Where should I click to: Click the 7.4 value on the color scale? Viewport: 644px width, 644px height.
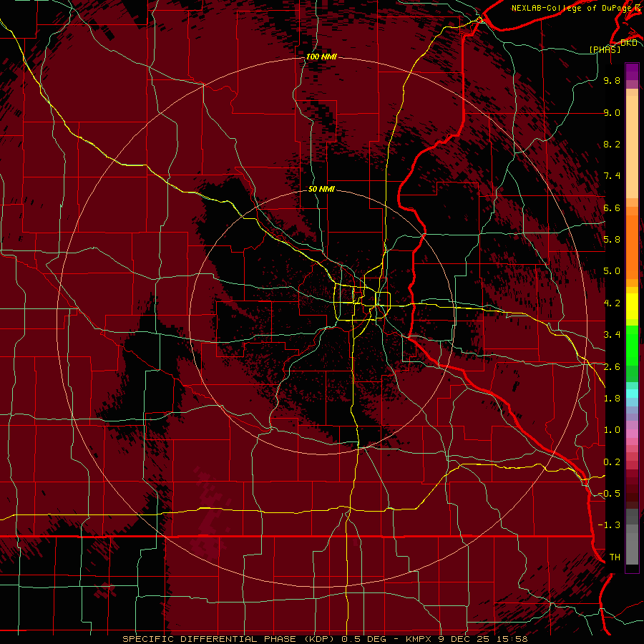click(612, 176)
